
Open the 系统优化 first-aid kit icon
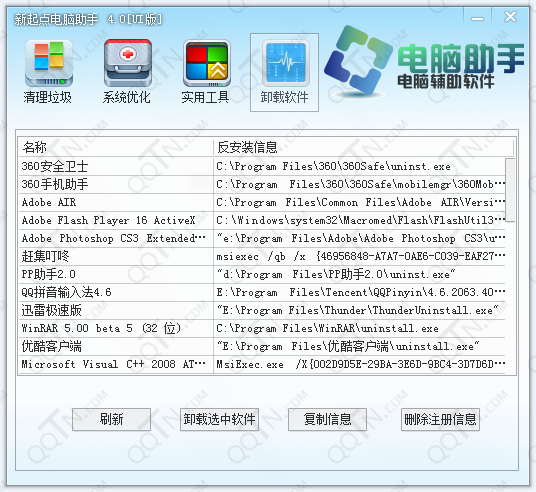pos(127,72)
